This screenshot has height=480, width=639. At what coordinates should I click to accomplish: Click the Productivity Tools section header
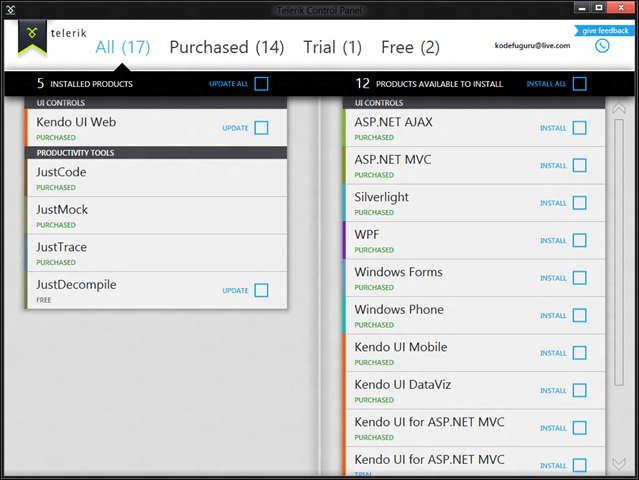coord(156,153)
